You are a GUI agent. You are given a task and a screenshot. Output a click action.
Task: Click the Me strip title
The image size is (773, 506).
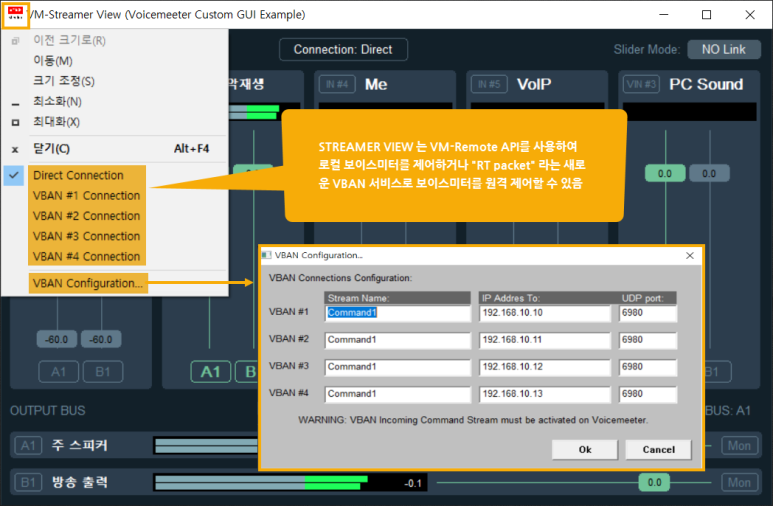(376, 84)
